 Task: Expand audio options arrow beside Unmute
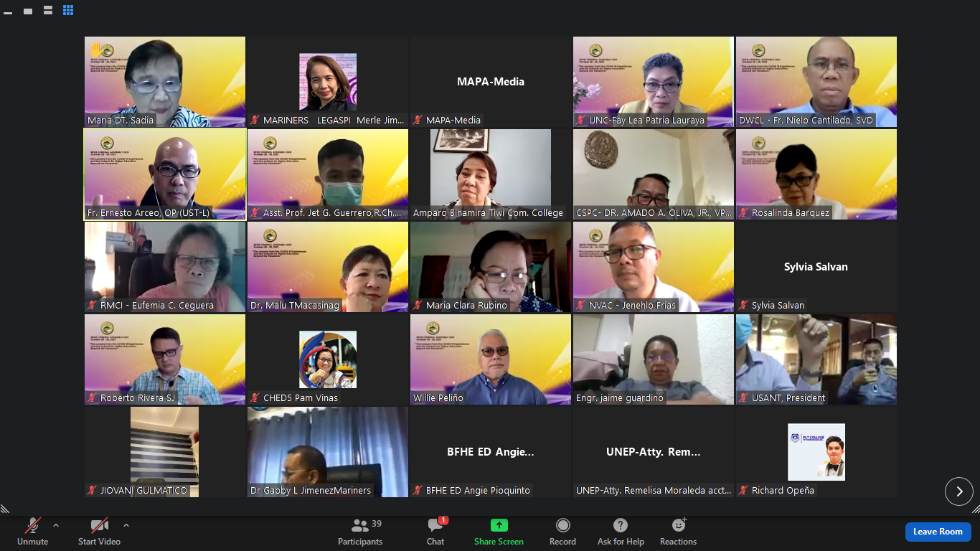(56, 525)
